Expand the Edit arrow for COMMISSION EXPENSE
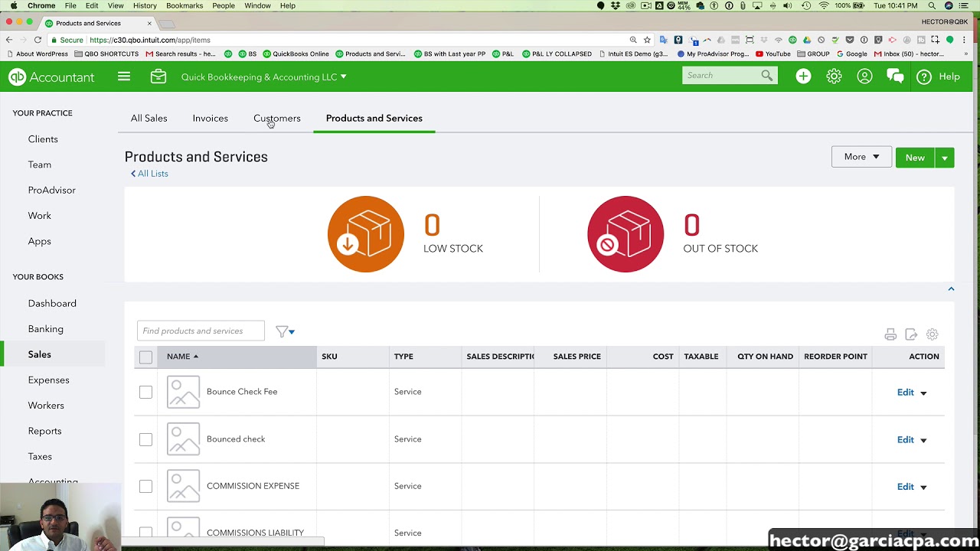The height and width of the screenshot is (551, 980). 923,487
